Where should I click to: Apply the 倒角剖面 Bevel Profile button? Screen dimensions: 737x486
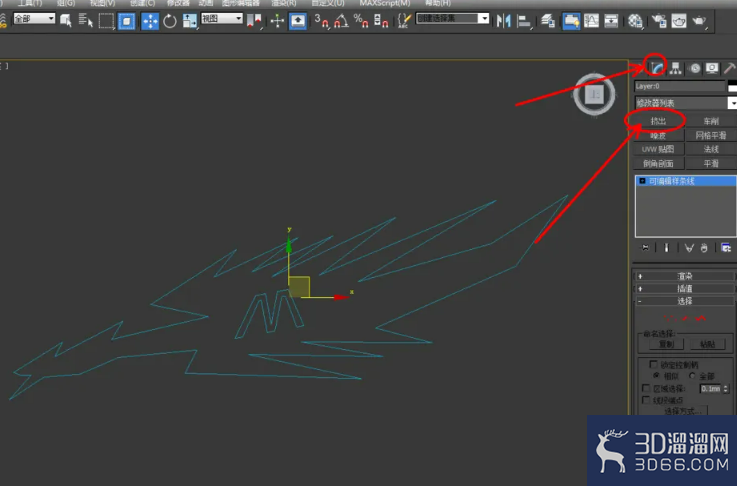658,164
